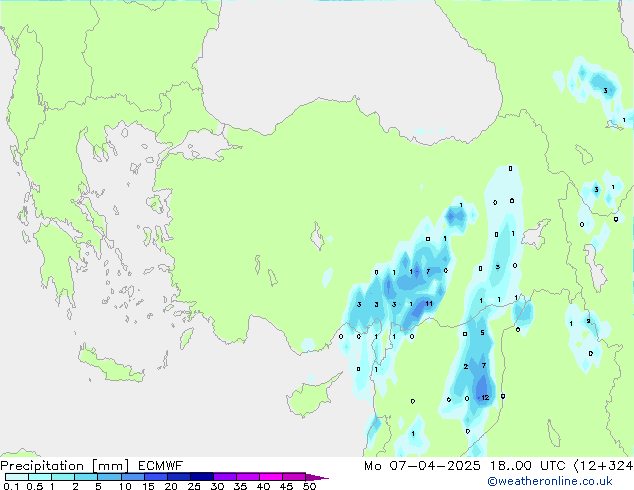Viewport: 634px width, 490px height.
Task: Click legend swatch between 1 and 2
Action: coord(63,477)
